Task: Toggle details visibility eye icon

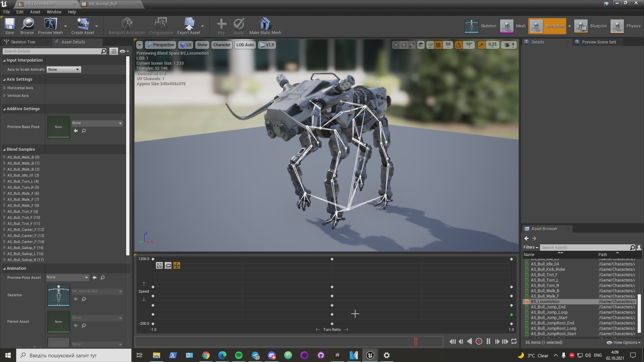Action: point(122,51)
